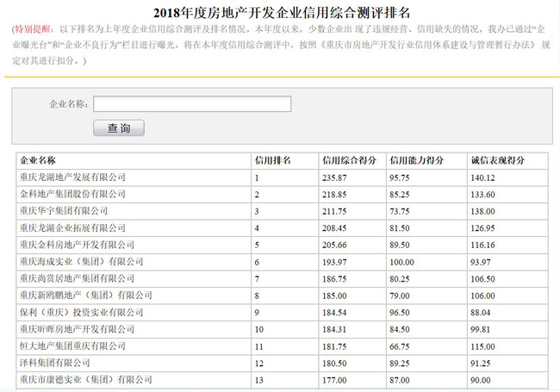Click credit ability score 73.75

tap(399, 211)
